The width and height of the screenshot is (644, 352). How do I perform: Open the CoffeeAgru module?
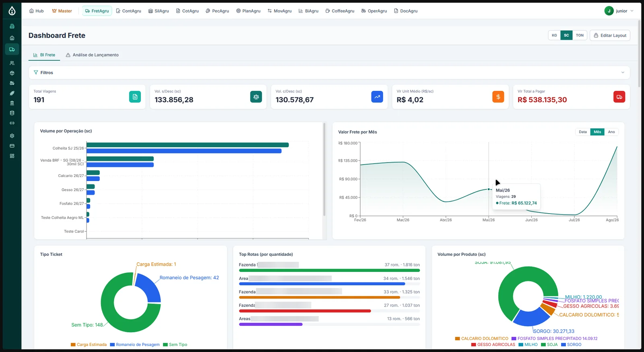click(340, 11)
